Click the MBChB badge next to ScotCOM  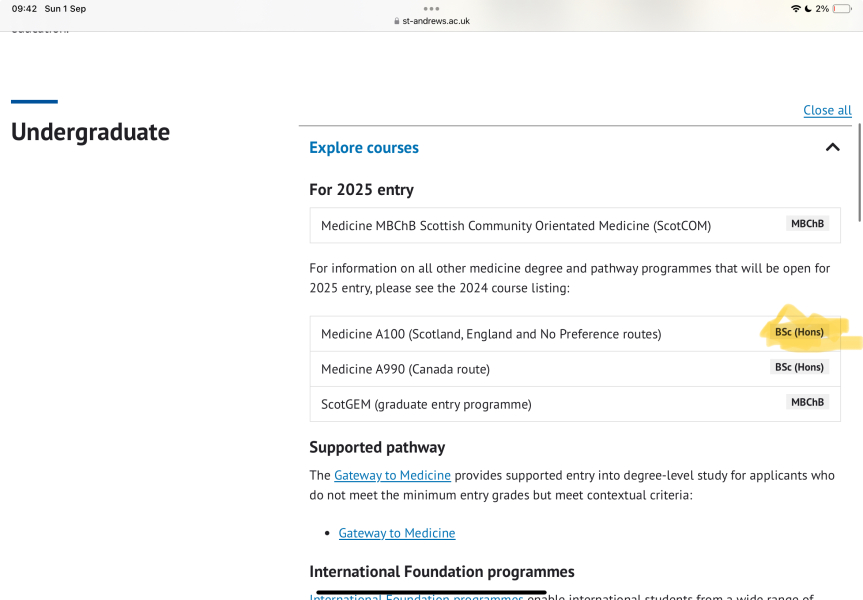click(x=806, y=223)
